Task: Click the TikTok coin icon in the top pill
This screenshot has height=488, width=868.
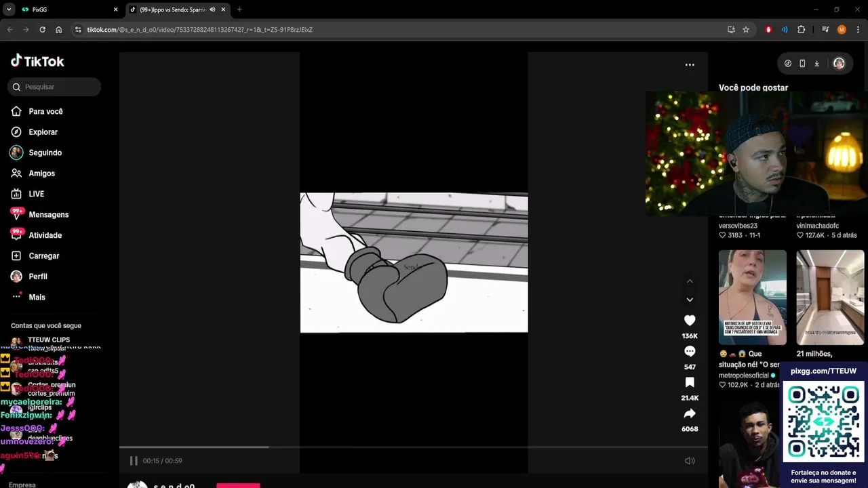Action: pyautogui.click(x=787, y=64)
